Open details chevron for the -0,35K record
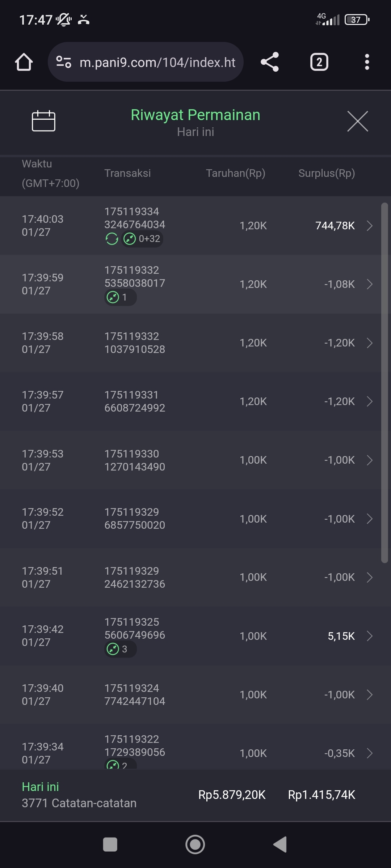391x868 pixels. coord(369,753)
